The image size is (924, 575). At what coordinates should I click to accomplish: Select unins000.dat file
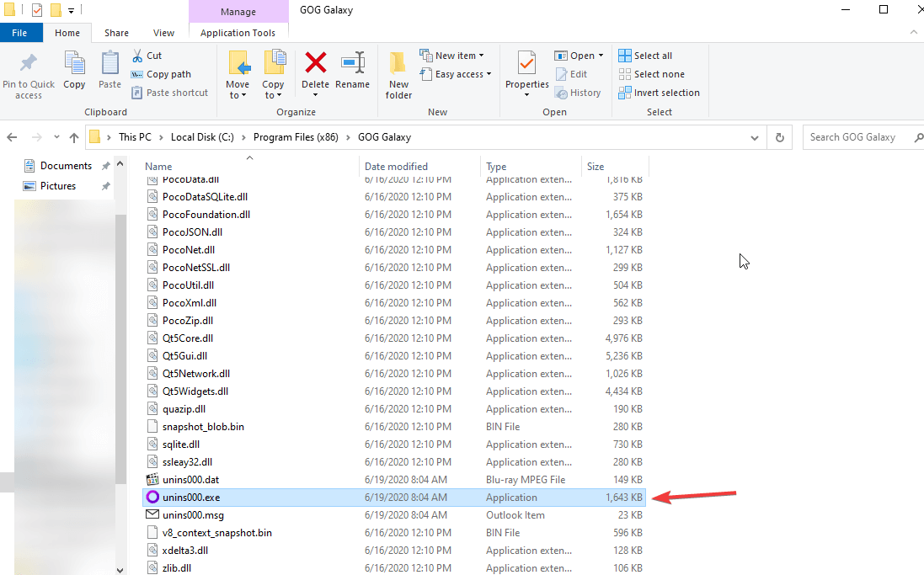394,480
